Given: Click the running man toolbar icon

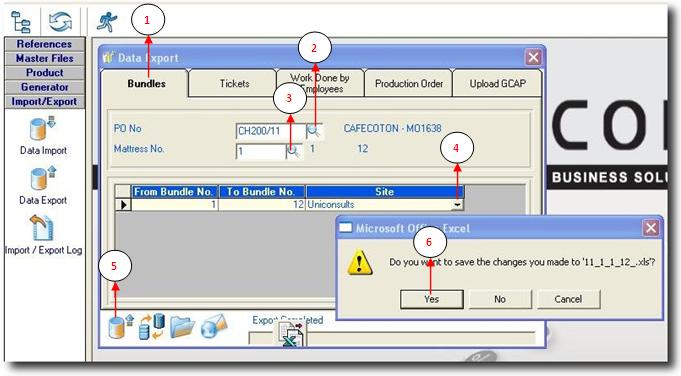Looking at the screenshot, I should (107, 22).
